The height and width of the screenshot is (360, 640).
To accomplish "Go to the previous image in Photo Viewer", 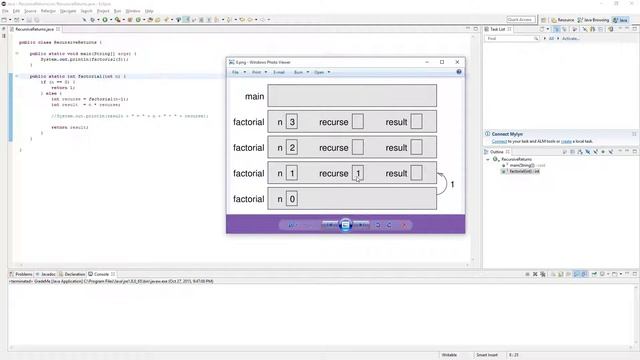I will (x=330, y=225).
